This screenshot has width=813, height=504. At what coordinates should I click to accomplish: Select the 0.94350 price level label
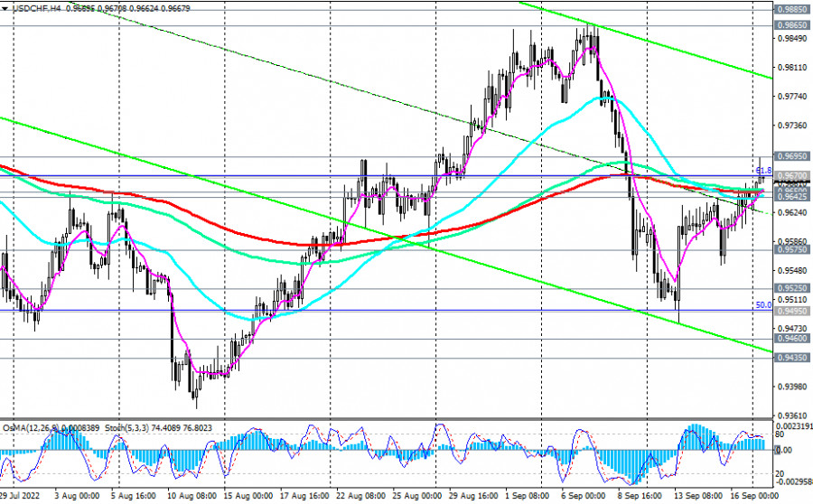click(x=792, y=358)
